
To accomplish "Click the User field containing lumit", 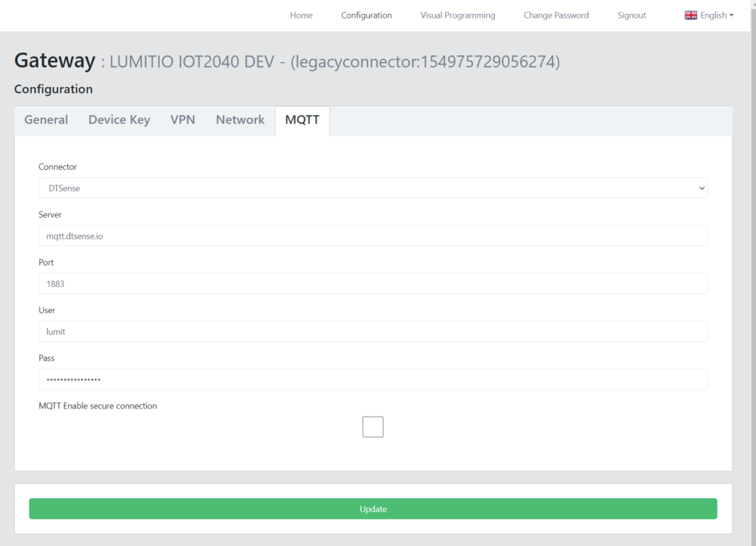I will [373, 331].
